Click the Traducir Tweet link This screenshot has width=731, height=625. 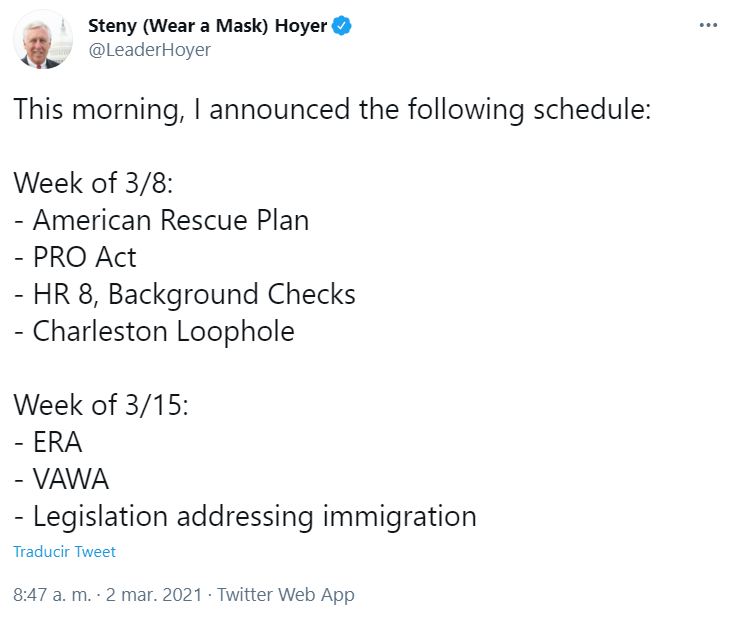(x=64, y=552)
